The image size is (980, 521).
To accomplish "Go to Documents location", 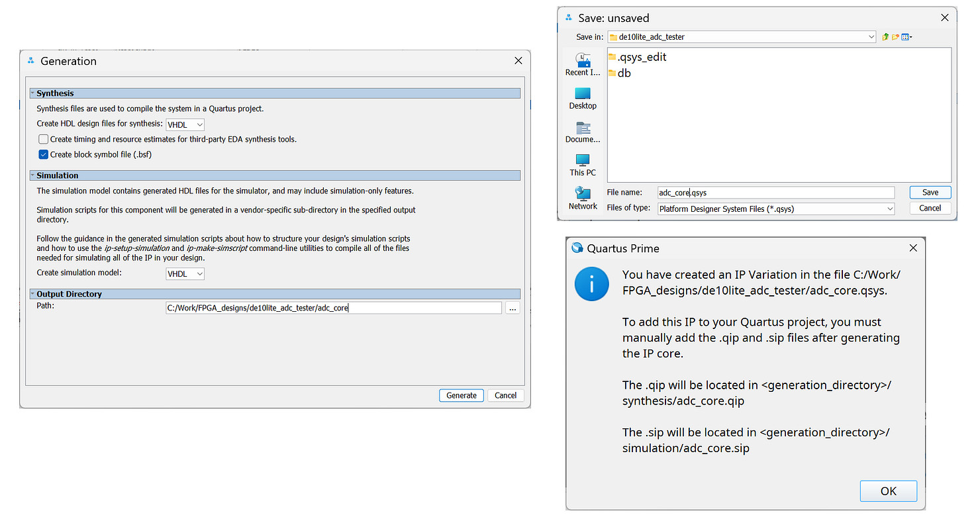I will point(583,132).
